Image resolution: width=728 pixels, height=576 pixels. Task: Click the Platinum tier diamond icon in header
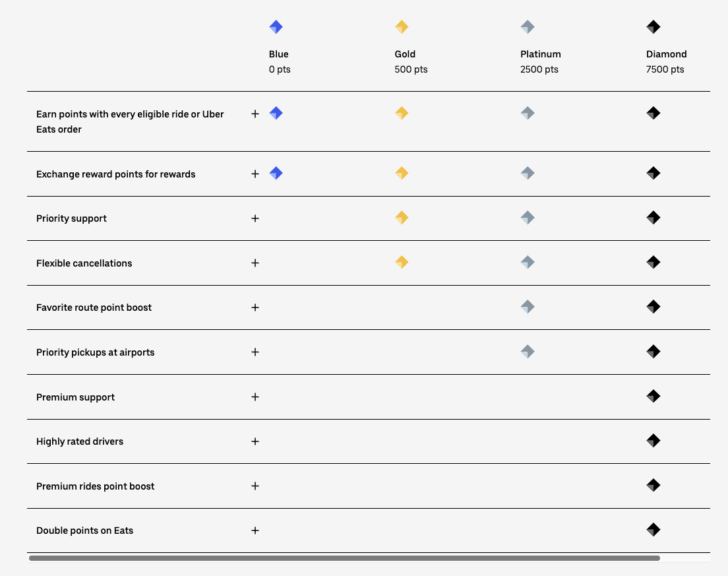coord(528,27)
